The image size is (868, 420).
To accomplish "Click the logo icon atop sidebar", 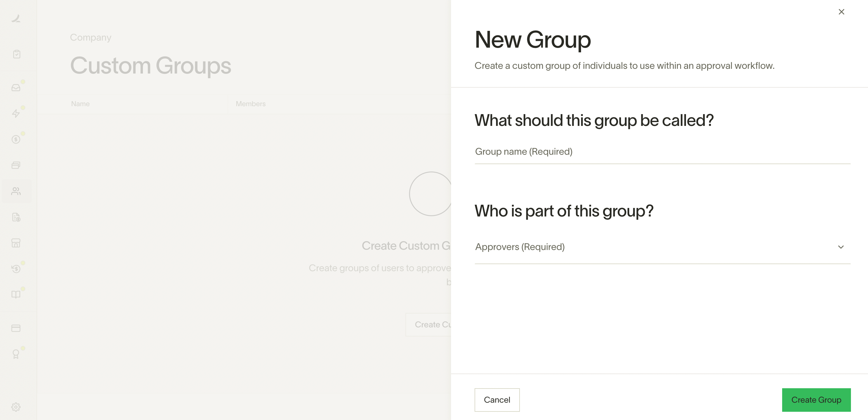I will (16, 19).
